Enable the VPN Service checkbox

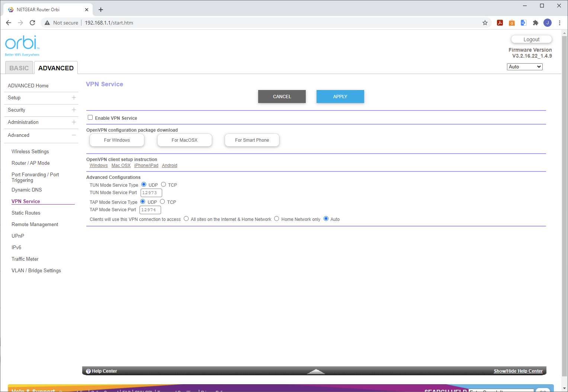pyautogui.click(x=90, y=118)
